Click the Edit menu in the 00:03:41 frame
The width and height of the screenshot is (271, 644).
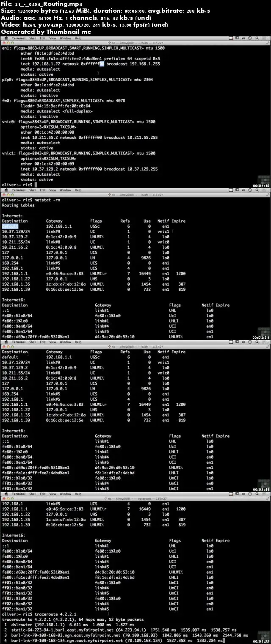coord(43,342)
